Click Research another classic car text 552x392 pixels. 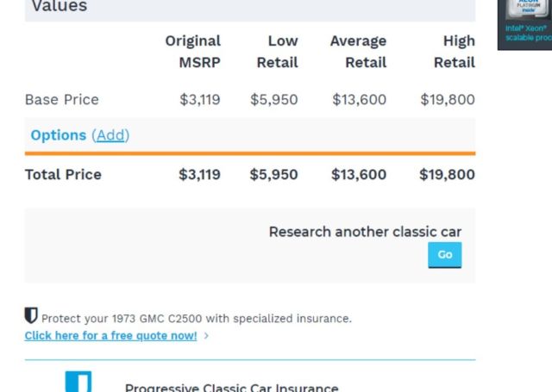365,232
